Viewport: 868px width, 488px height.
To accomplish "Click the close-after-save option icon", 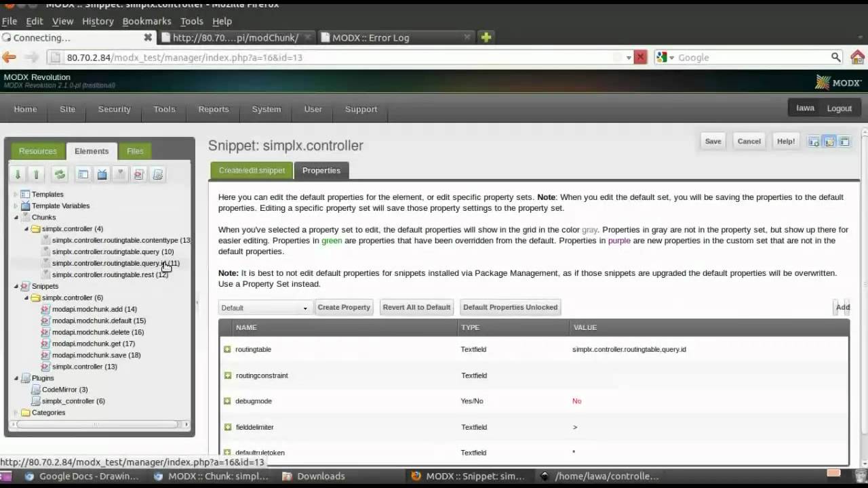I will click(x=844, y=142).
